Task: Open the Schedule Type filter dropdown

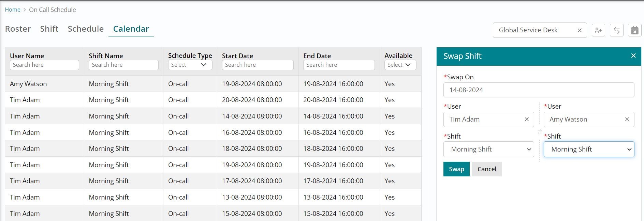Action: click(190, 65)
